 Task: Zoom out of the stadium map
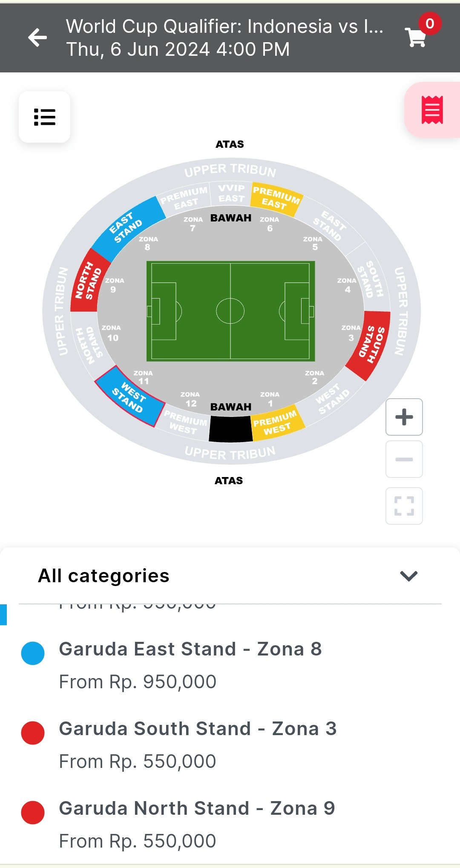click(x=404, y=459)
